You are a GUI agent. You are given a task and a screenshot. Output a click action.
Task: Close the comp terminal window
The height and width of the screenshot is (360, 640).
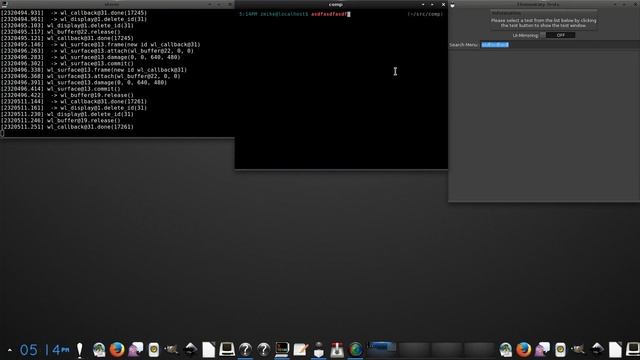pos(443,4)
